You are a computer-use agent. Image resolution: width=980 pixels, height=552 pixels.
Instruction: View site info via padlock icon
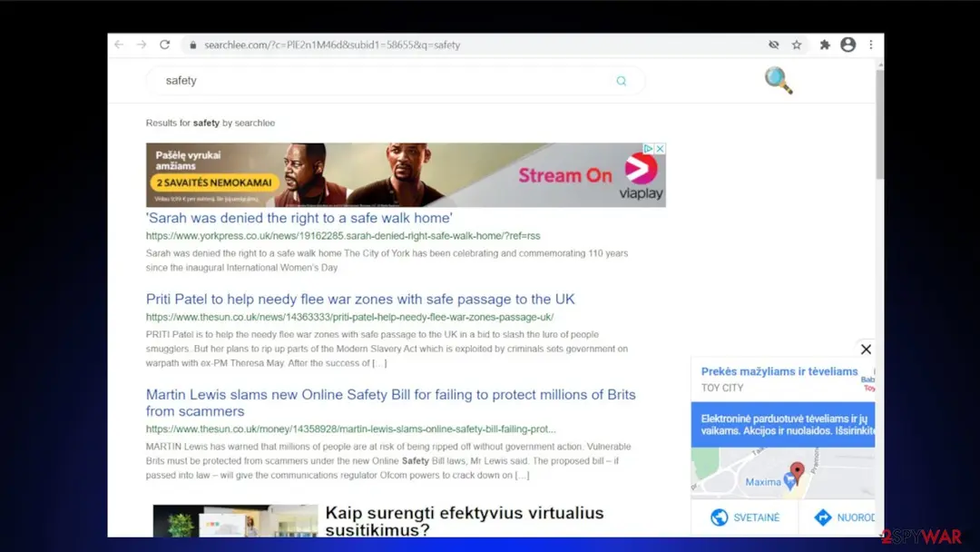193,45
